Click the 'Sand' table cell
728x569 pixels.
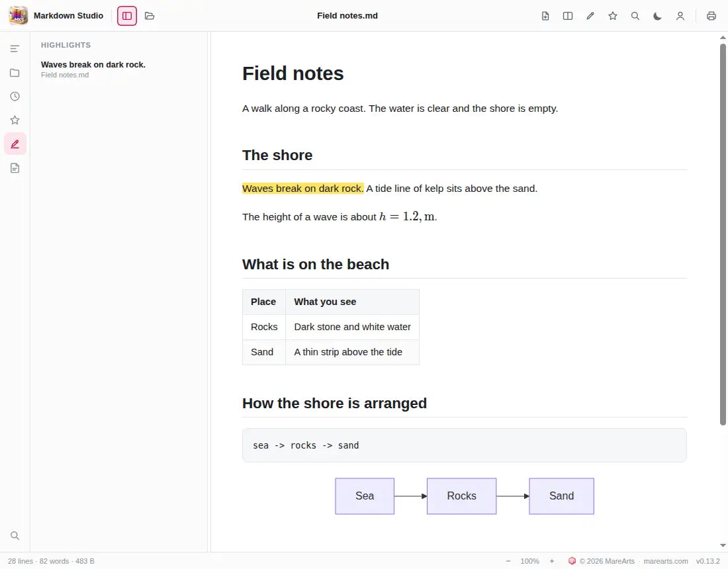coord(263,352)
